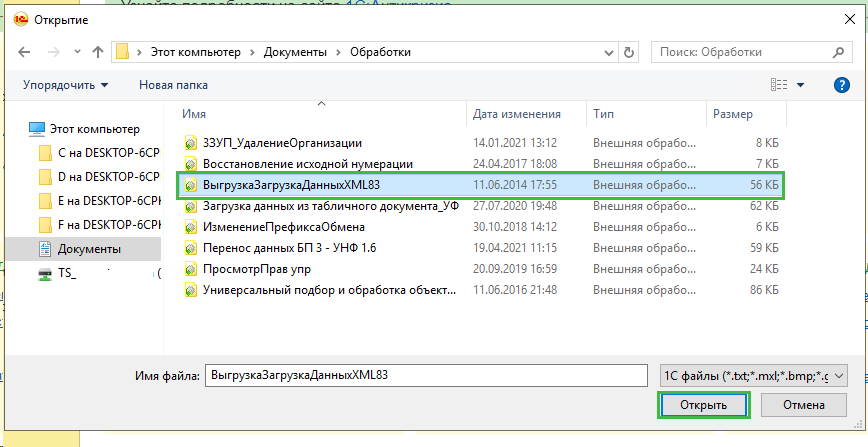Click C drive folder icon in sidebar
868x447 pixels.
(x=46, y=153)
